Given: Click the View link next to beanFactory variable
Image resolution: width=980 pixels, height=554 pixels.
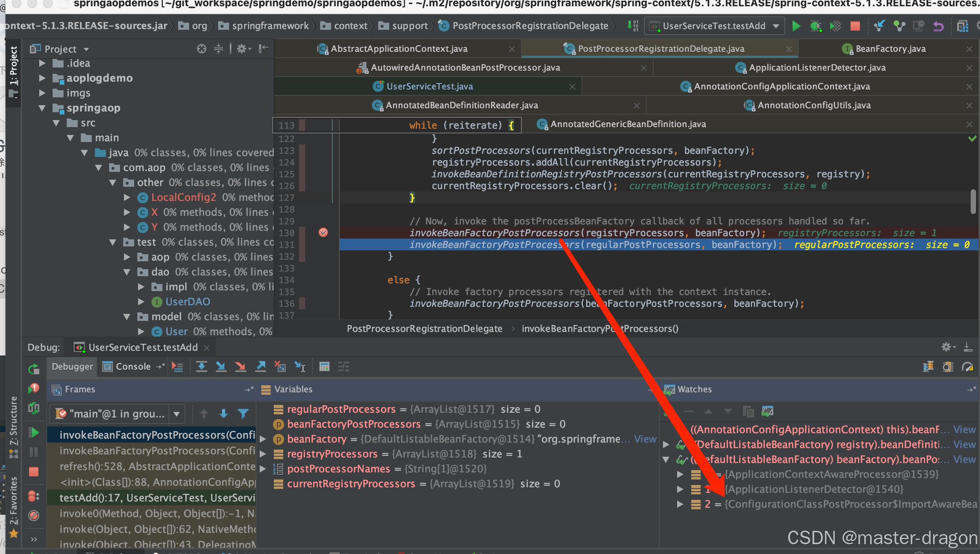Looking at the screenshot, I should pyautogui.click(x=645, y=439).
